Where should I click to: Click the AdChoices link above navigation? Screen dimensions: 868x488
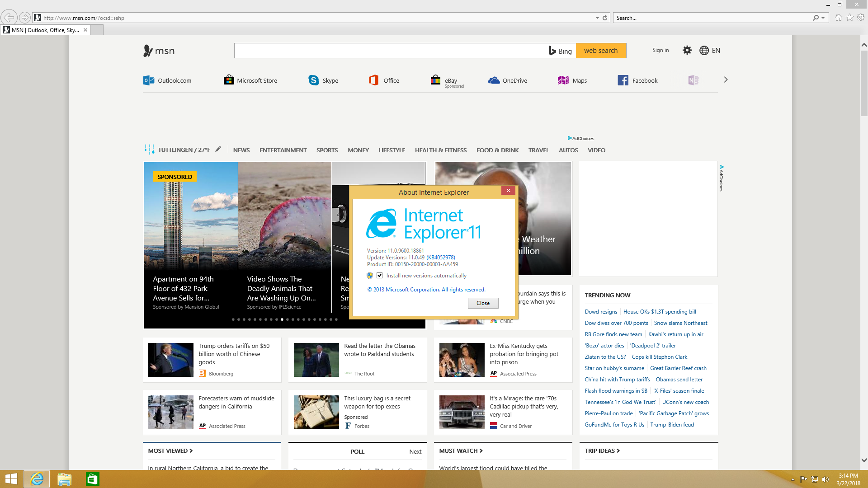pos(581,138)
